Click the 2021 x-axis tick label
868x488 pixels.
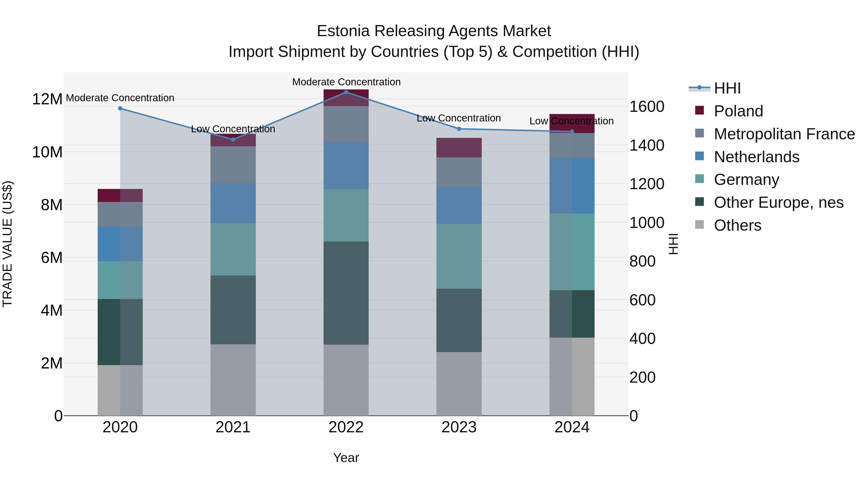click(233, 427)
